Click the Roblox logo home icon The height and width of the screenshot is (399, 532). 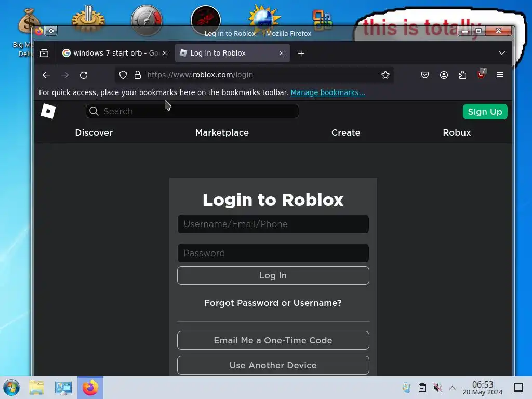[x=48, y=111]
